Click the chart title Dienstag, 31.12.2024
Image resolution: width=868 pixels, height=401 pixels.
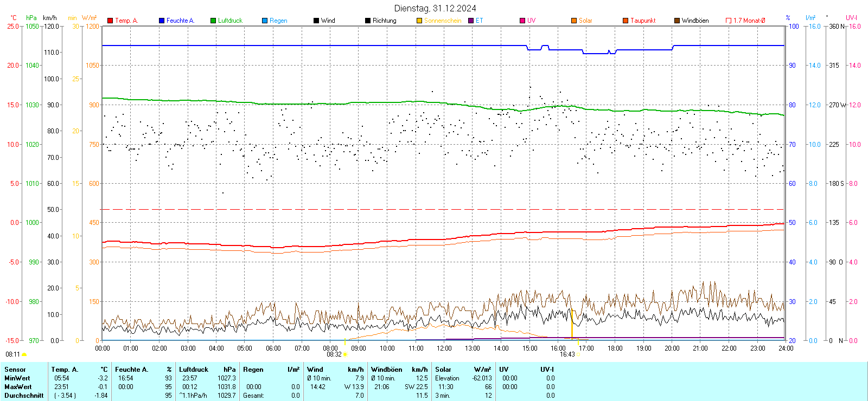pos(435,8)
